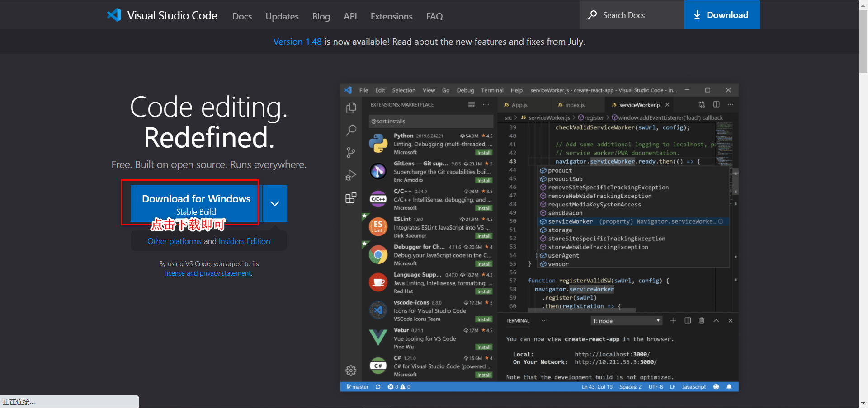
Task: Open the Extensions navigation link
Action: [x=392, y=16]
